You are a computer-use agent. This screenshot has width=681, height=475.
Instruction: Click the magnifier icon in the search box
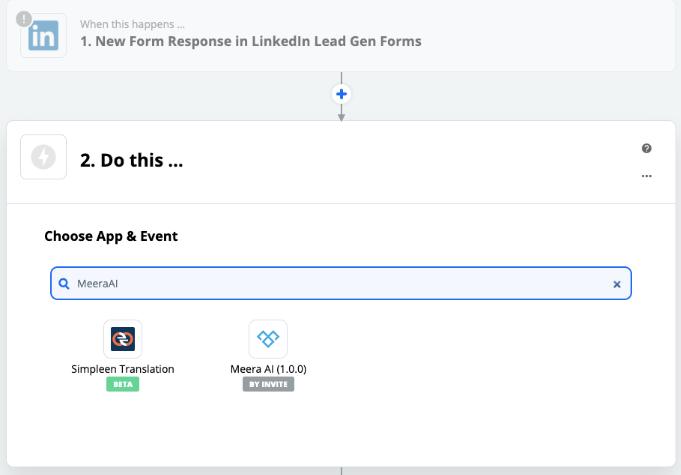64,284
